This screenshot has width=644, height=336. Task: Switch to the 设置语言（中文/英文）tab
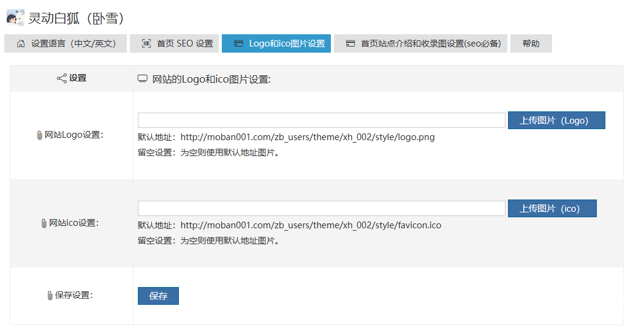(66, 43)
